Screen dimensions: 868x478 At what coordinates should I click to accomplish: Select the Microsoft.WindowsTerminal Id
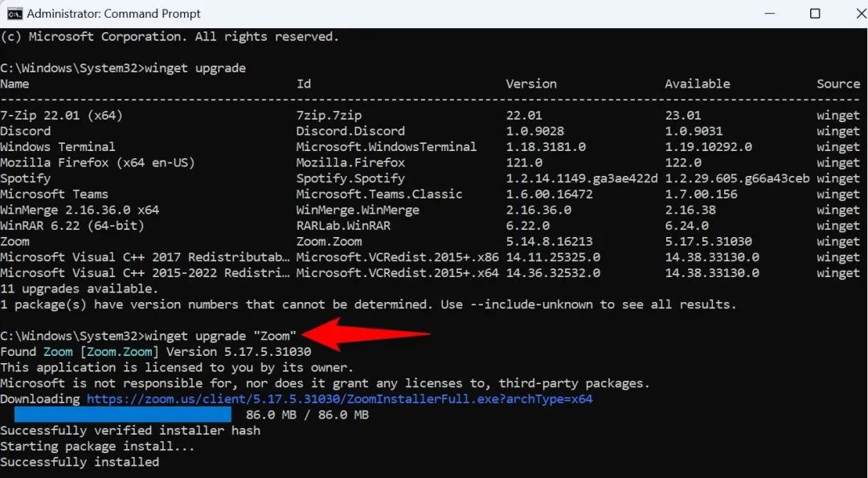pyautogui.click(x=387, y=147)
